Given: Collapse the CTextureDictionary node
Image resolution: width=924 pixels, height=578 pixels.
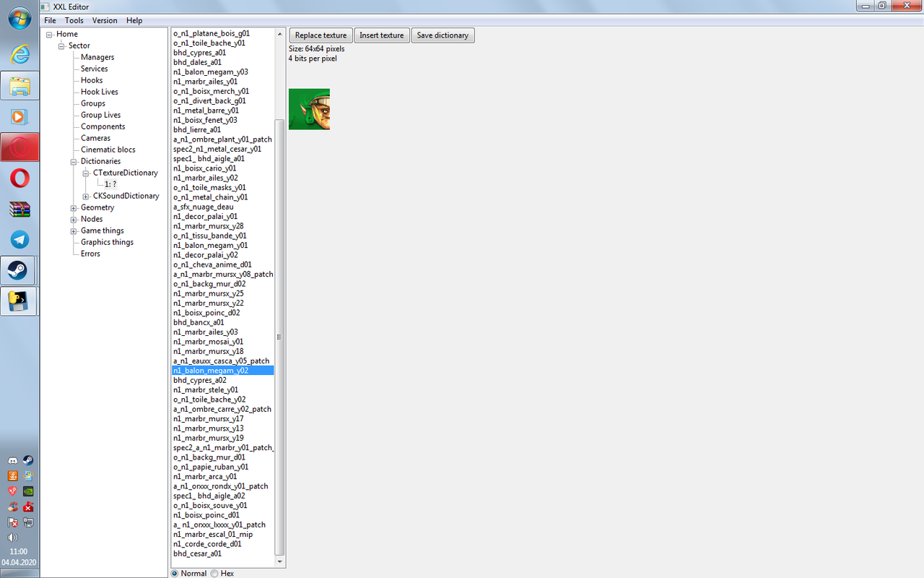Looking at the screenshot, I should [86, 173].
